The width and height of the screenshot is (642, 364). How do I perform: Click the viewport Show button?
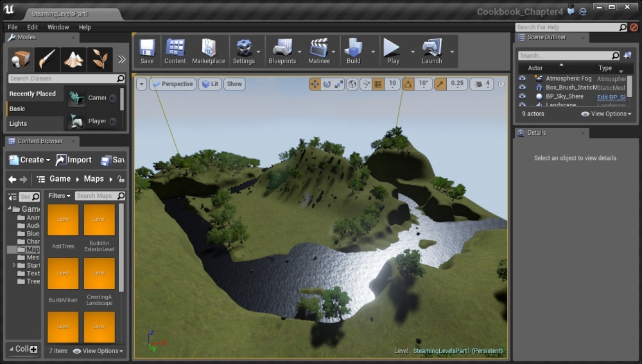click(x=234, y=84)
